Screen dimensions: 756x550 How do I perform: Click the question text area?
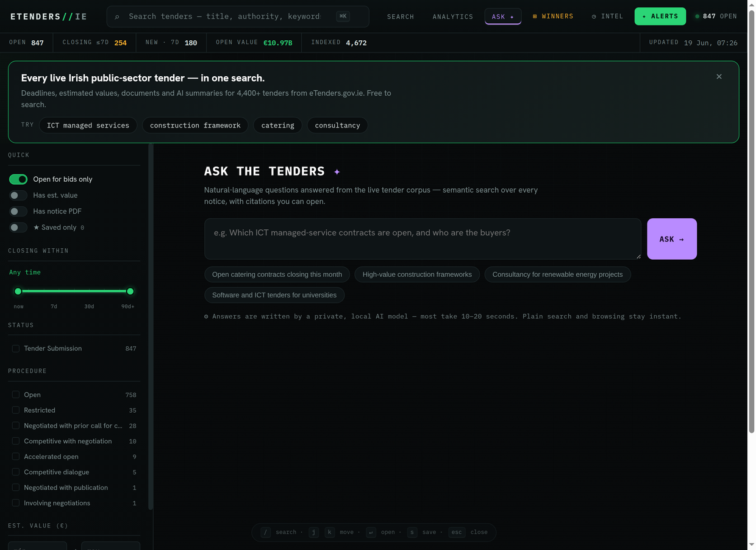point(423,239)
